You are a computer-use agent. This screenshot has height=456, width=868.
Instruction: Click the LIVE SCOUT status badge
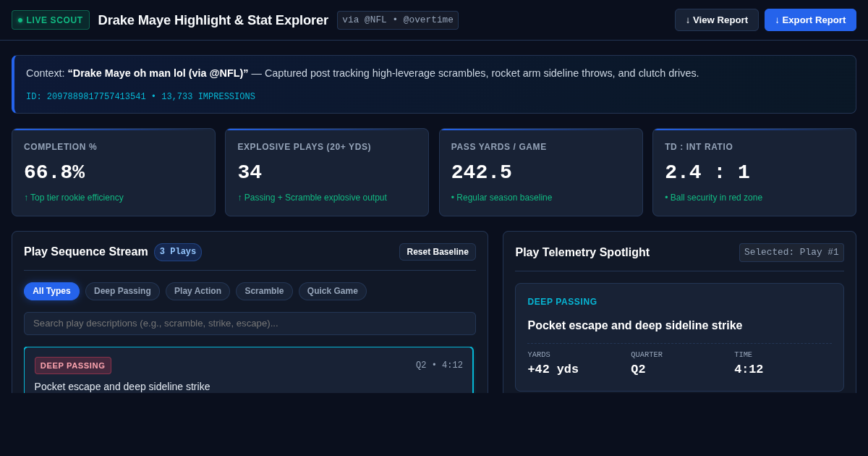click(x=51, y=20)
